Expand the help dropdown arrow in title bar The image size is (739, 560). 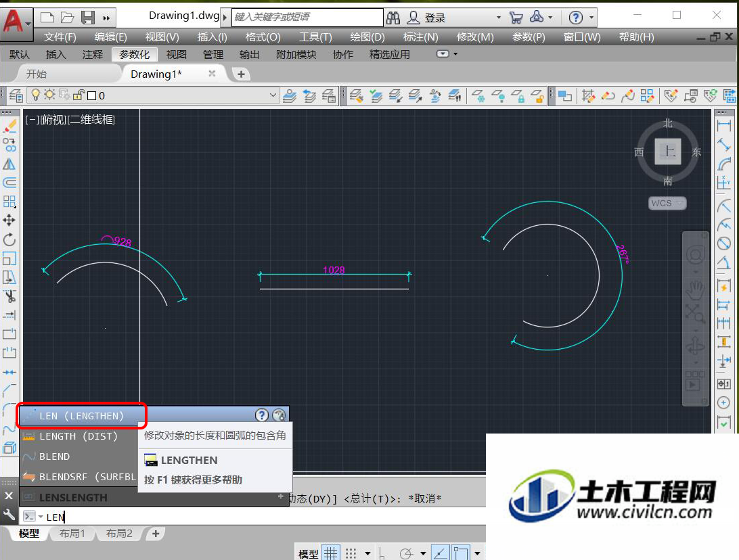pos(591,18)
